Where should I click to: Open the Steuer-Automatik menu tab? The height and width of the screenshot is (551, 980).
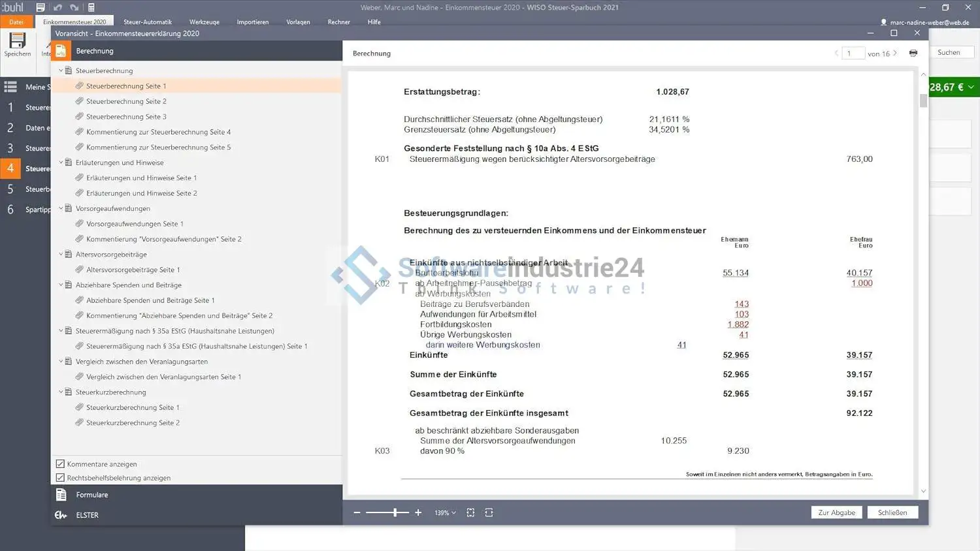coord(147,22)
